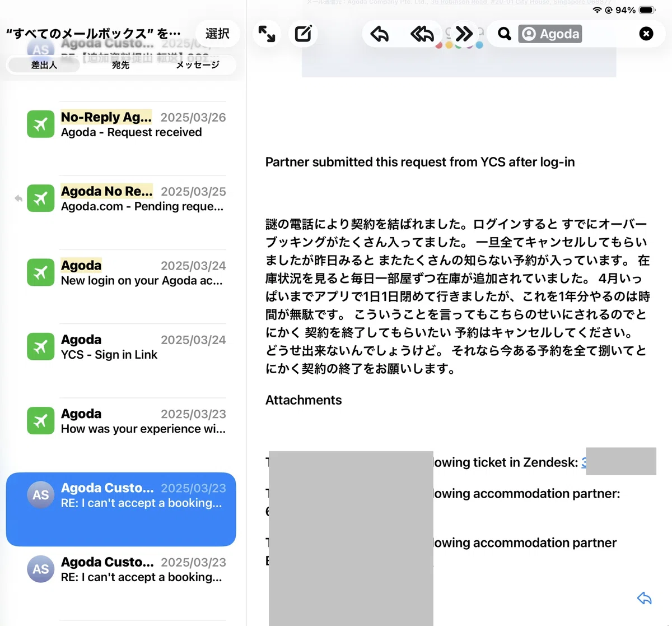The width and height of the screenshot is (672, 626).
Task: Tap the Attachments heading in email
Action: tap(304, 400)
